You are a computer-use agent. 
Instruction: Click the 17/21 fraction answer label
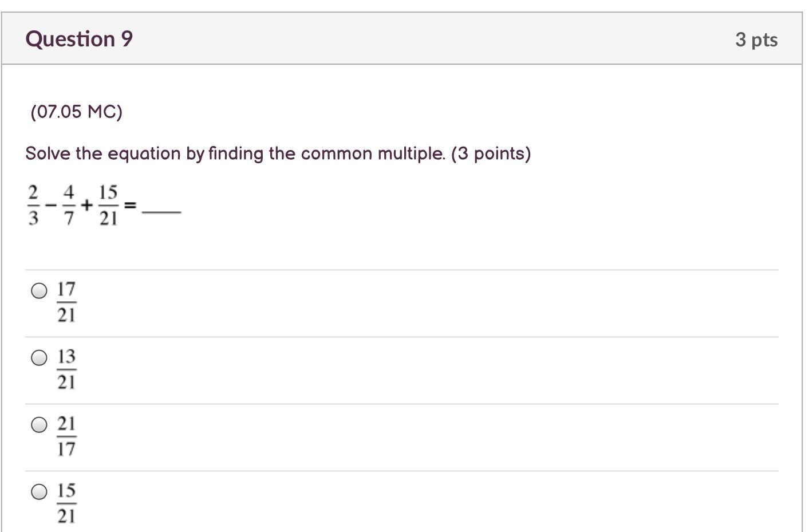(x=66, y=302)
